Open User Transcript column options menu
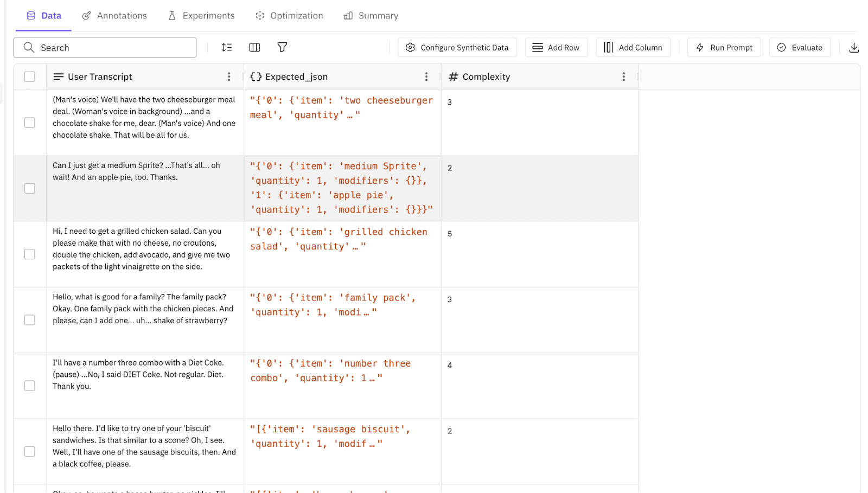This screenshot has height=493, width=868. pos(229,77)
